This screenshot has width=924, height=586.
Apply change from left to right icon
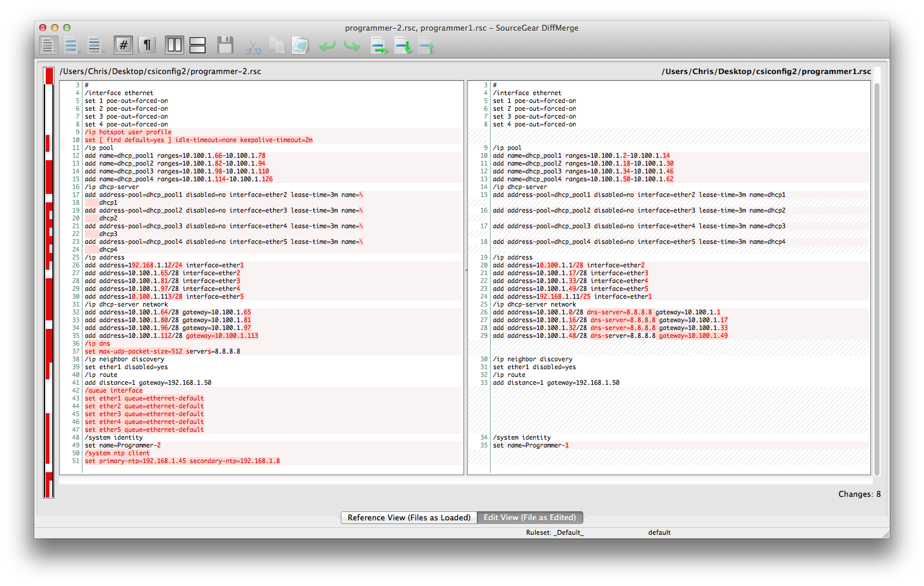pyautogui.click(x=379, y=45)
